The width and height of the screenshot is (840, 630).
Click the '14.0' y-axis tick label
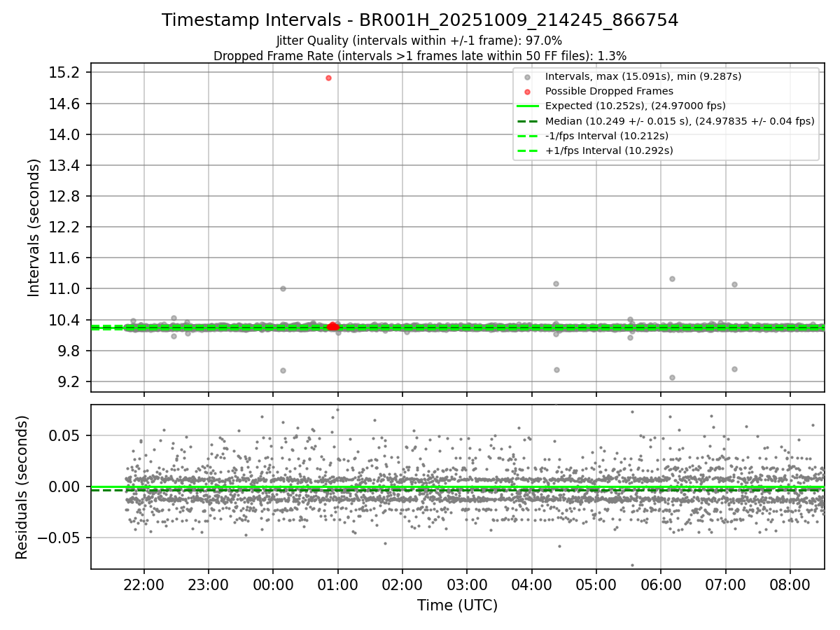pos(66,134)
